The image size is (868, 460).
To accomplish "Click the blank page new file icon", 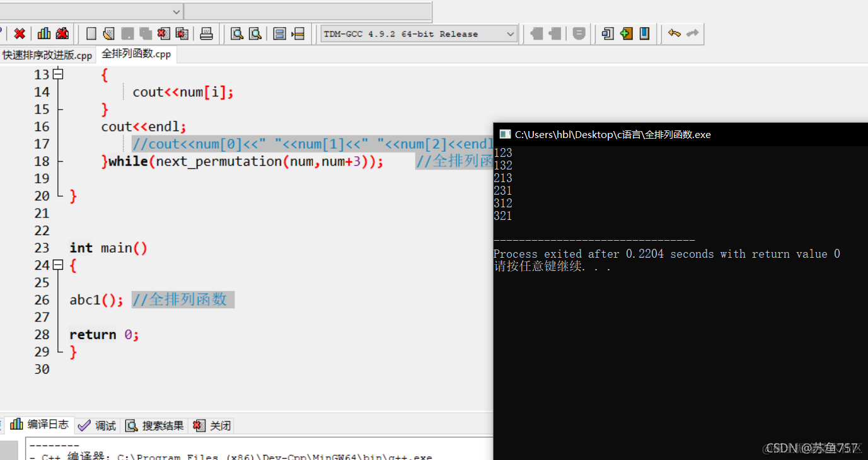I will tap(91, 33).
